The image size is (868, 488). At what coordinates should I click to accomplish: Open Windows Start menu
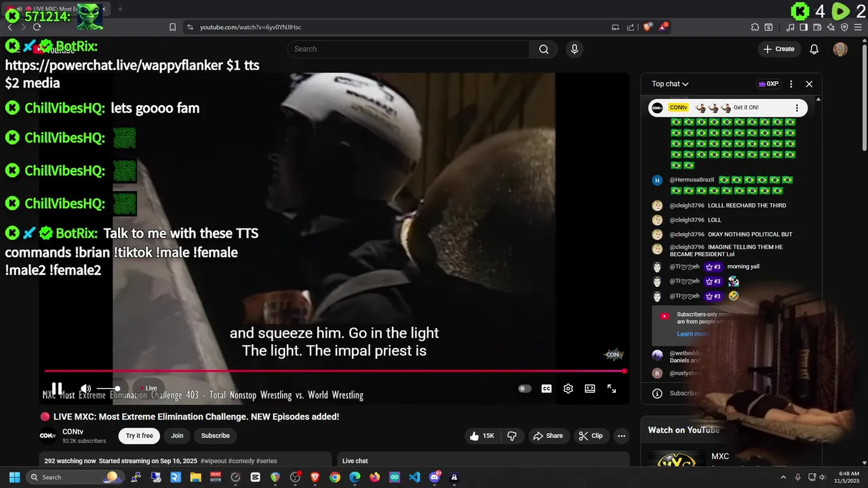coord(14,477)
